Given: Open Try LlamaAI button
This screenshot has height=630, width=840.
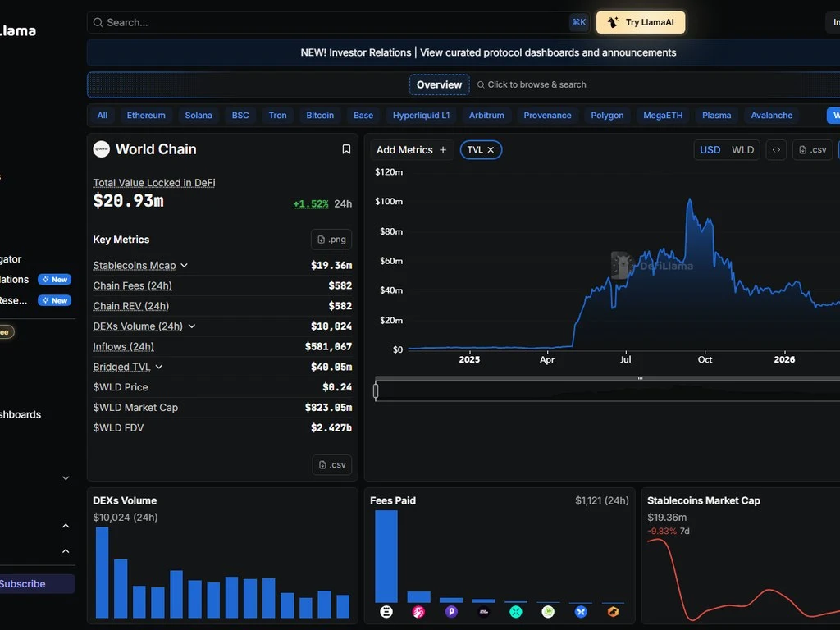Looking at the screenshot, I should click(x=641, y=22).
